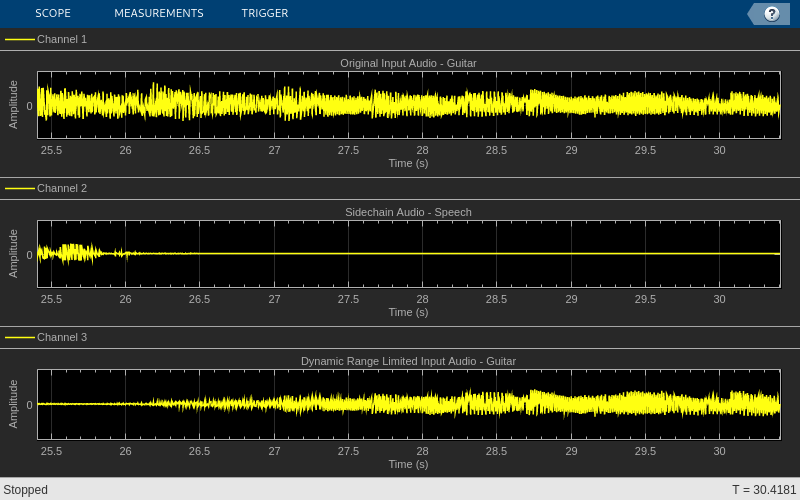Click the 27.5 tick label on Original Input axis

(x=348, y=151)
